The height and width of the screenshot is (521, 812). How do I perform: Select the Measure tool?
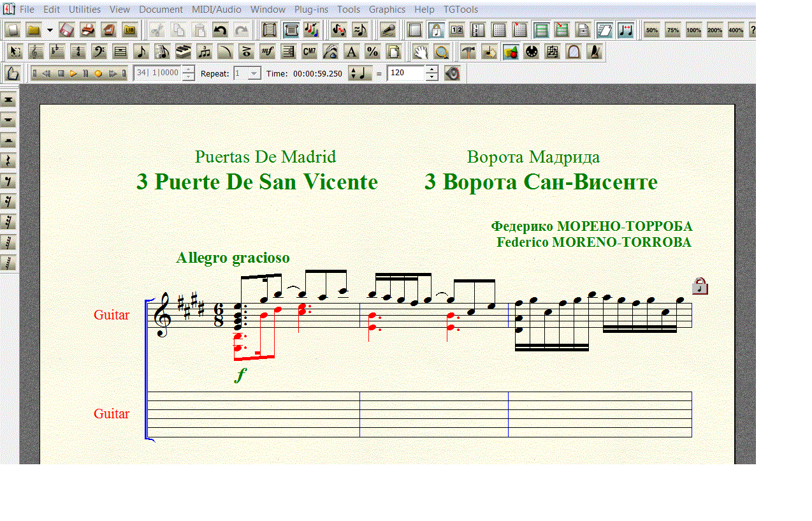(120, 51)
